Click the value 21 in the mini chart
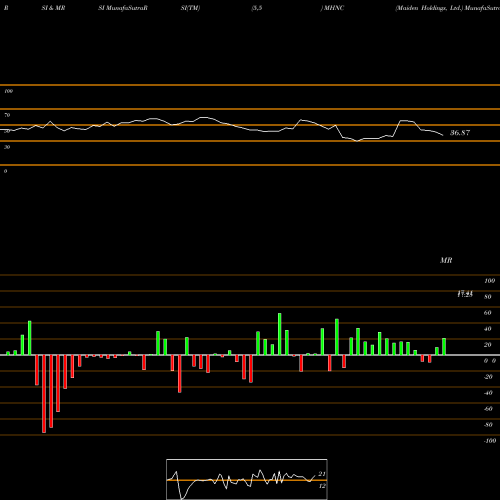The width and height of the screenshot is (500, 500). tap(322, 474)
